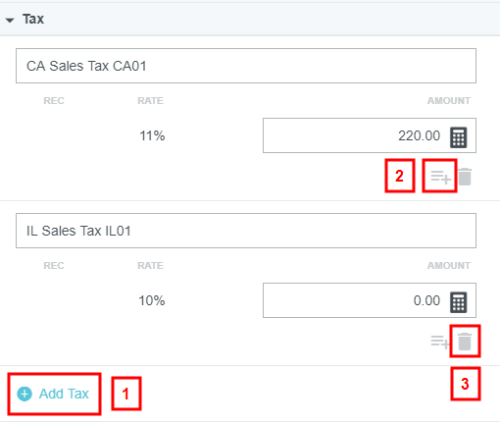Click the Tax section header title
Viewport: 500px width, 423px height.
(33, 19)
